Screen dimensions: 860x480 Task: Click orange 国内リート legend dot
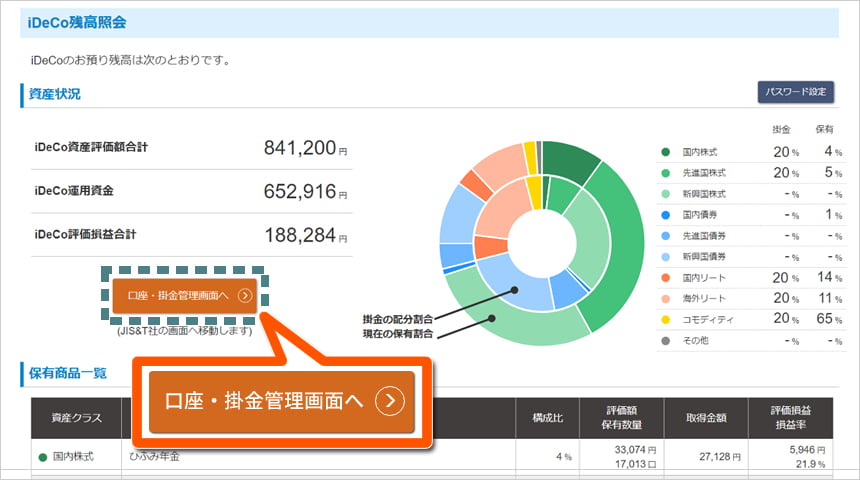point(665,277)
